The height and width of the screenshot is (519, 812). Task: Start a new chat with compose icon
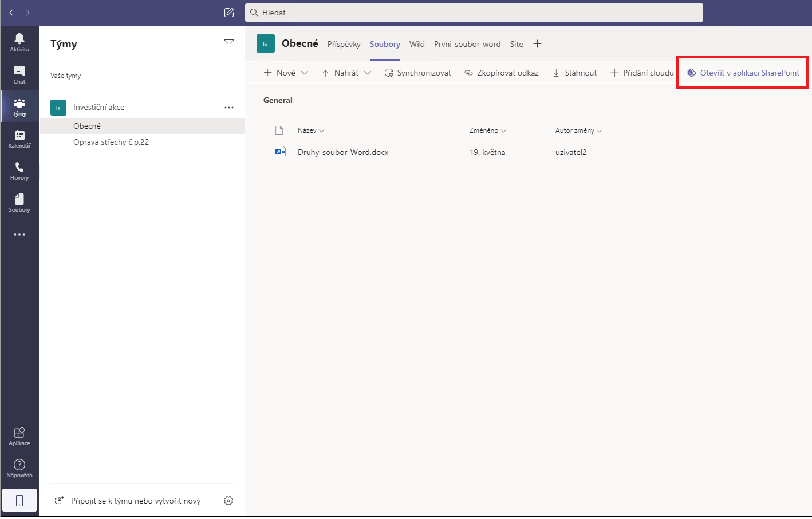pyautogui.click(x=229, y=13)
